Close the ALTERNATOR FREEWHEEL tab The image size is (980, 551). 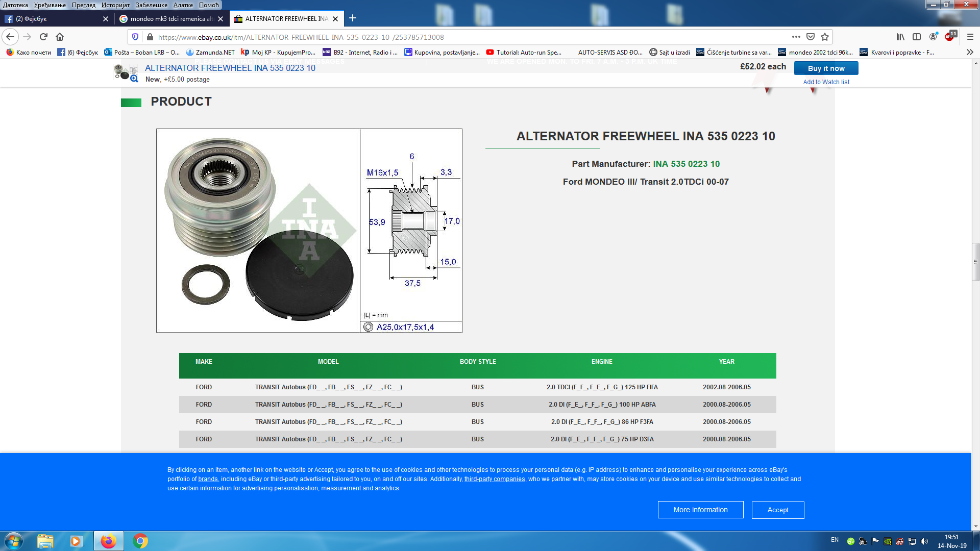335,19
